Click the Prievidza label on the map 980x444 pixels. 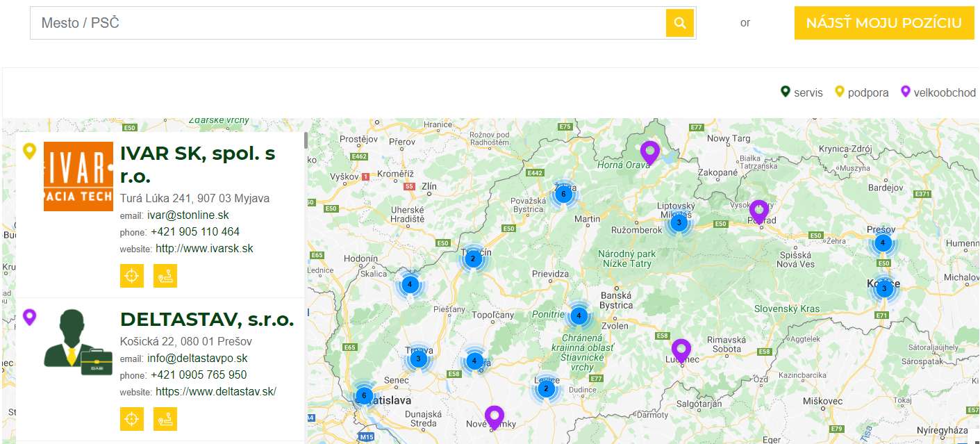(x=550, y=274)
